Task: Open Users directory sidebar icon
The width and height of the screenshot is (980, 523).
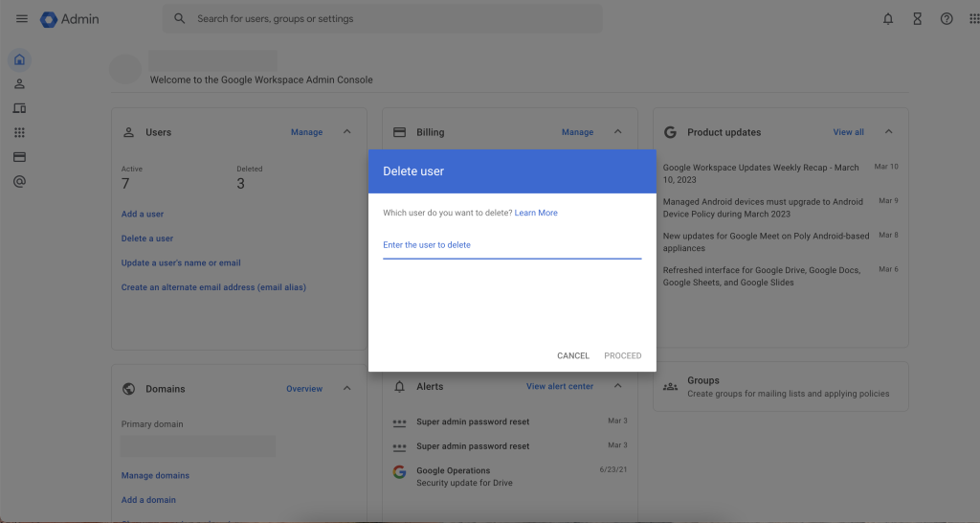Action: 19,85
